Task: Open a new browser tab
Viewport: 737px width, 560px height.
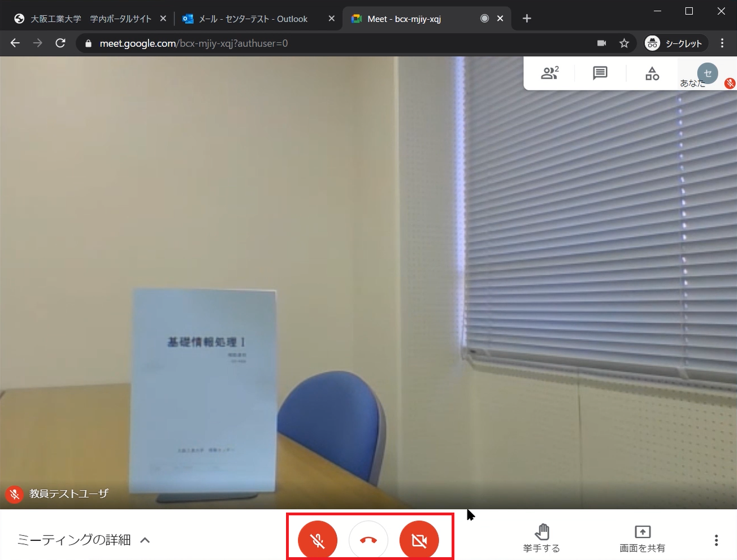Action: pos(527,19)
